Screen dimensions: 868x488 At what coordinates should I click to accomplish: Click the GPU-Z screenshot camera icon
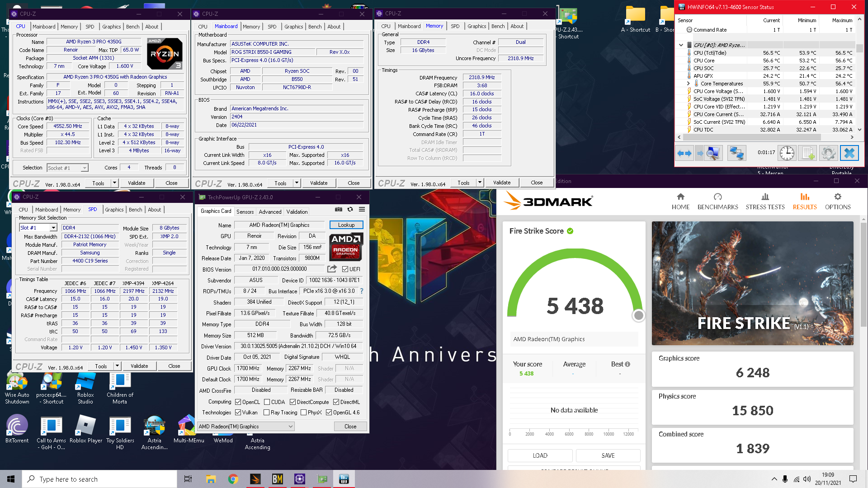[x=338, y=210]
